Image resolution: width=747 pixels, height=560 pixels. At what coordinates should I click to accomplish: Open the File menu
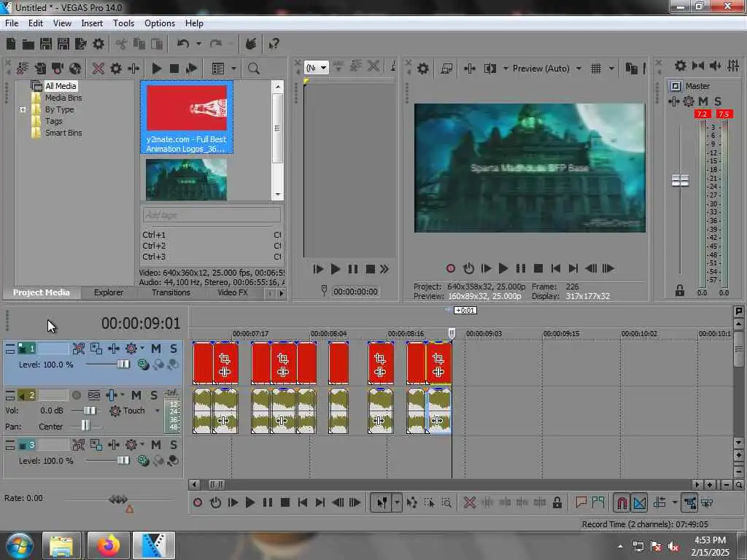point(12,23)
